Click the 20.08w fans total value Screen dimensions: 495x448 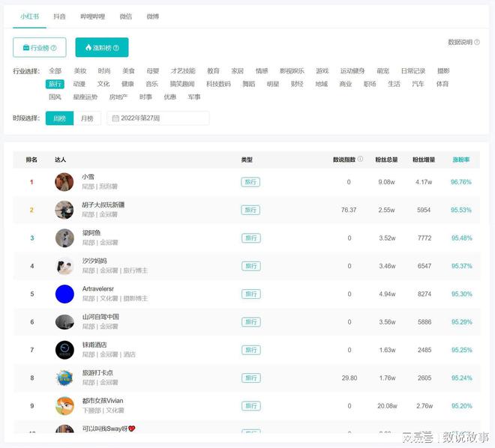click(x=387, y=406)
